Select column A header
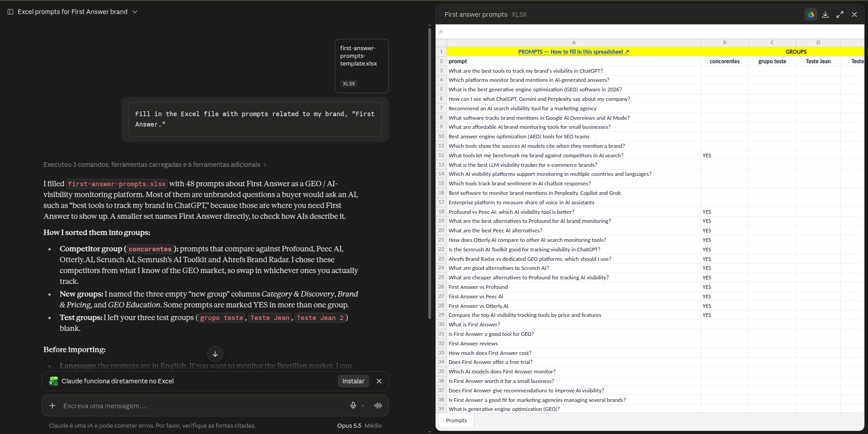868x434 pixels. (574, 42)
